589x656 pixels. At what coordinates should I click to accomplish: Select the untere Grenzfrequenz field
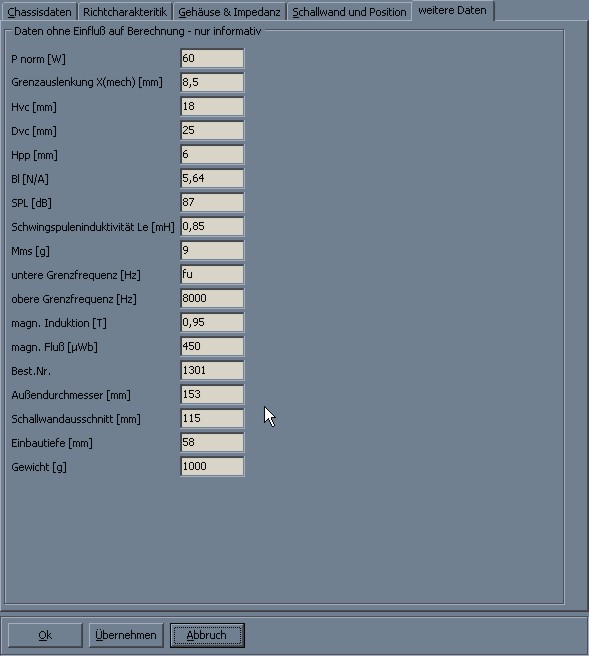point(212,274)
